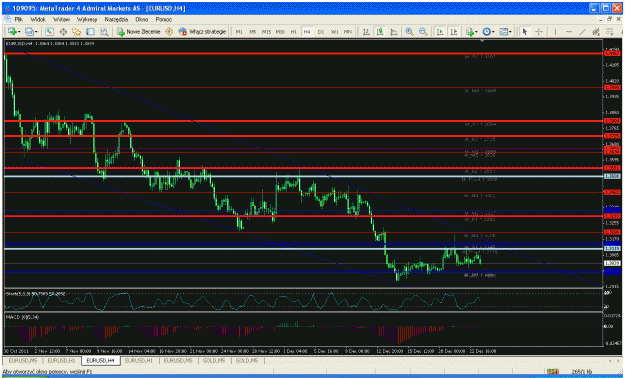The image size is (625, 378).
Task: Expand the Indicators dropdown arrow
Action: (x=477, y=32)
